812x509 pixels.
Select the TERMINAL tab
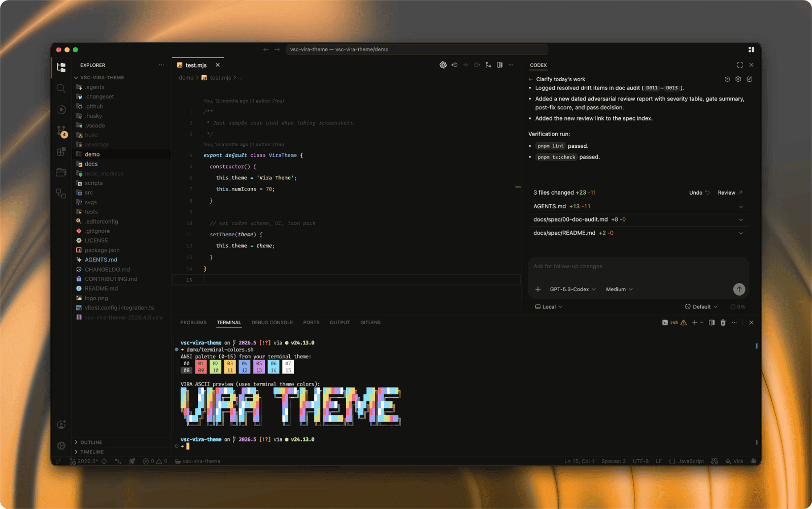click(229, 323)
